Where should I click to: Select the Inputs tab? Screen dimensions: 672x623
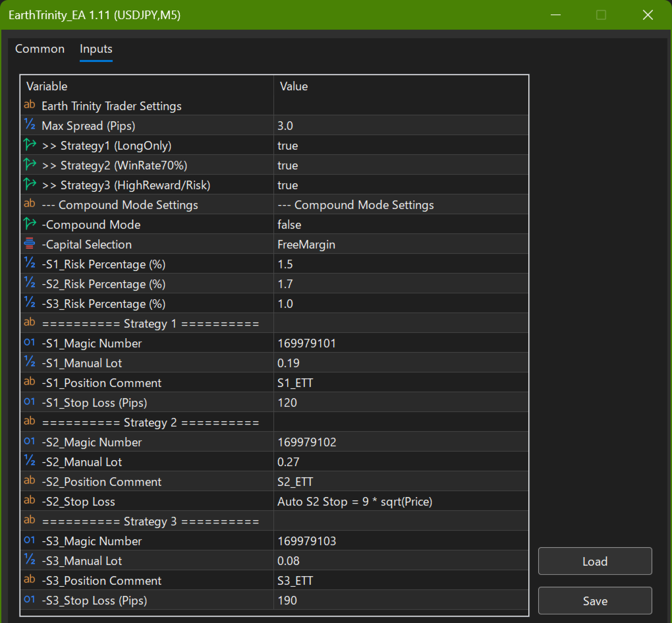[x=96, y=49]
